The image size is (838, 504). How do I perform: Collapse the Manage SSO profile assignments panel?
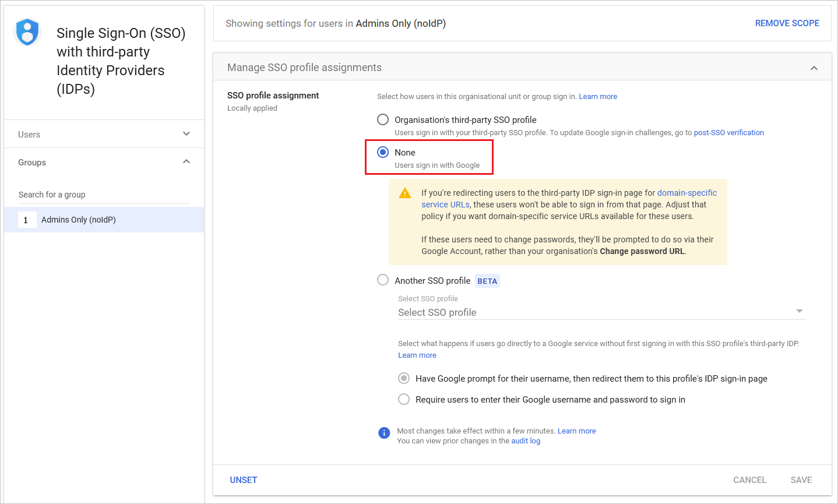(x=814, y=67)
